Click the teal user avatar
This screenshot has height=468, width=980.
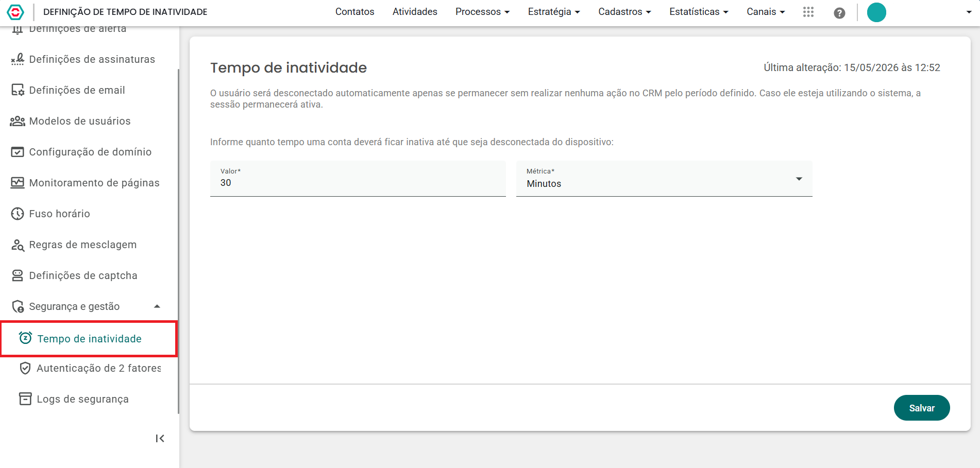pos(876,12)
